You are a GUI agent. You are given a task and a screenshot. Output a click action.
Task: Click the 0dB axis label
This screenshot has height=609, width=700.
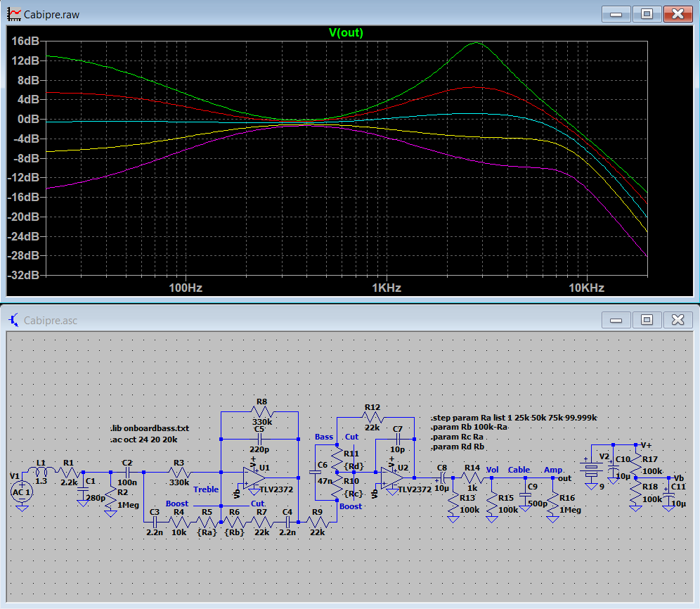pos(29,120)
